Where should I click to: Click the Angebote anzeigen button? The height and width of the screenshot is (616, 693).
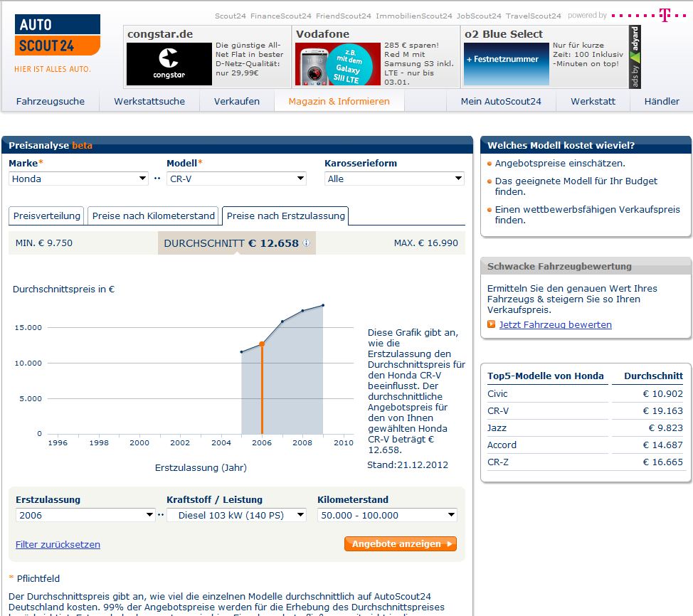point(401,544)
